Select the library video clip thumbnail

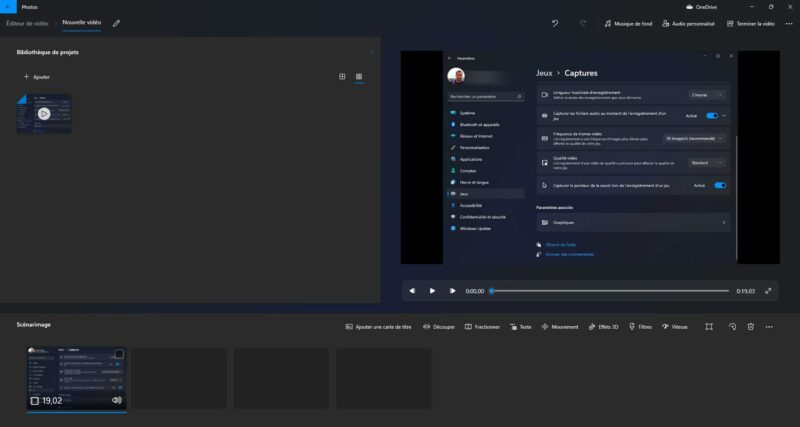tap(44, 114)
